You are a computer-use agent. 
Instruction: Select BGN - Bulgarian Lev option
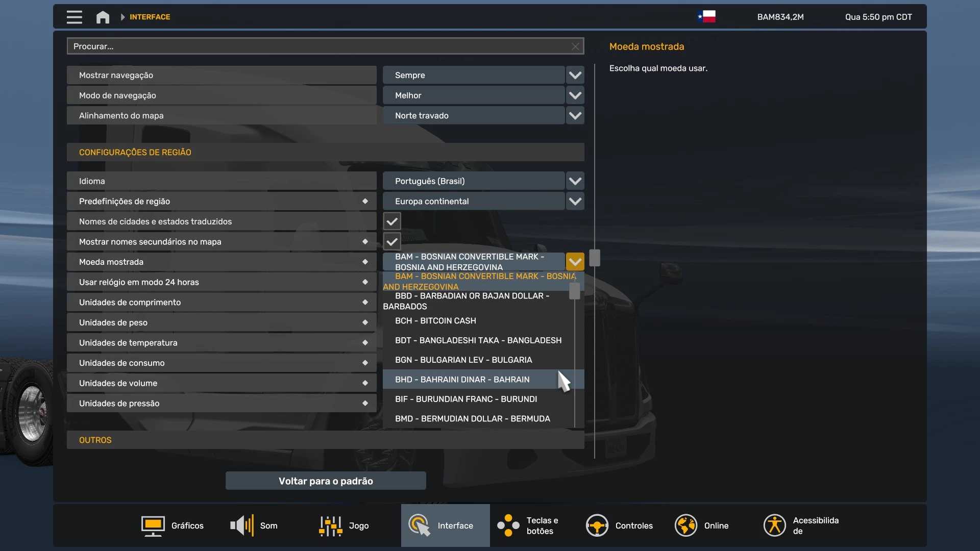coord(463,360)
